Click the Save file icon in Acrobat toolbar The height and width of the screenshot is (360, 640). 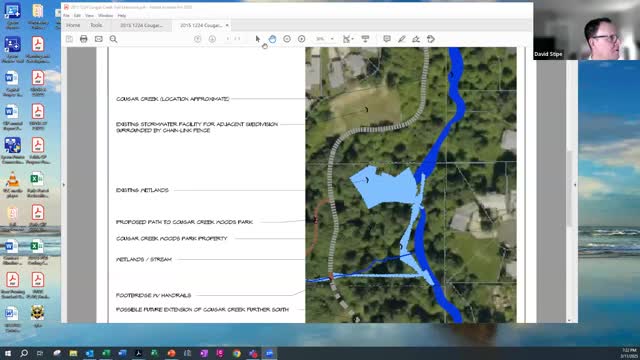(x=69, y=39)
